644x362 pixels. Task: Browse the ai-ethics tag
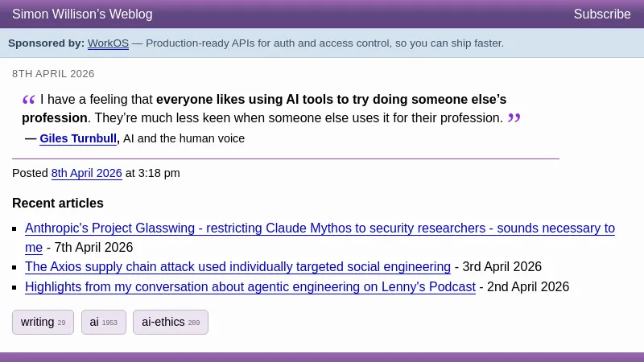pos(170,322)
